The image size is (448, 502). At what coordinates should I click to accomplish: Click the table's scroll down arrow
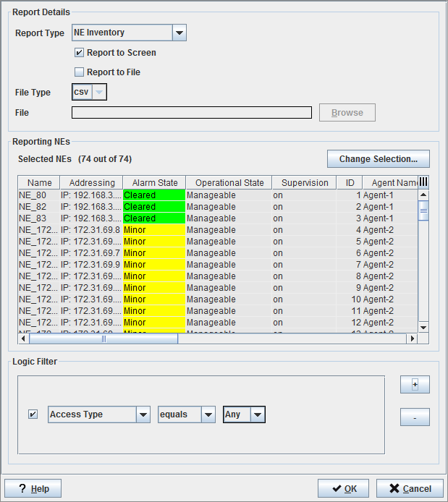pyautogui.click(x=423, y=327)
